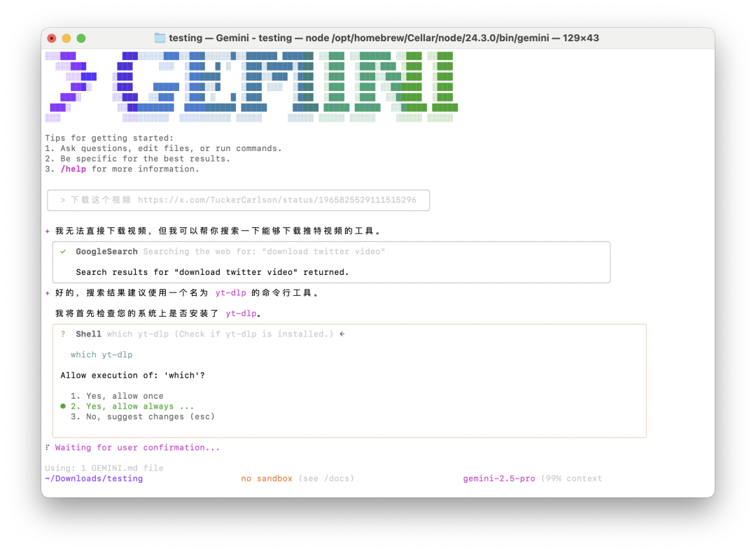Click the GEMINI ASCII art logo
The image size is (756, 552).
[x=251, y=87]
